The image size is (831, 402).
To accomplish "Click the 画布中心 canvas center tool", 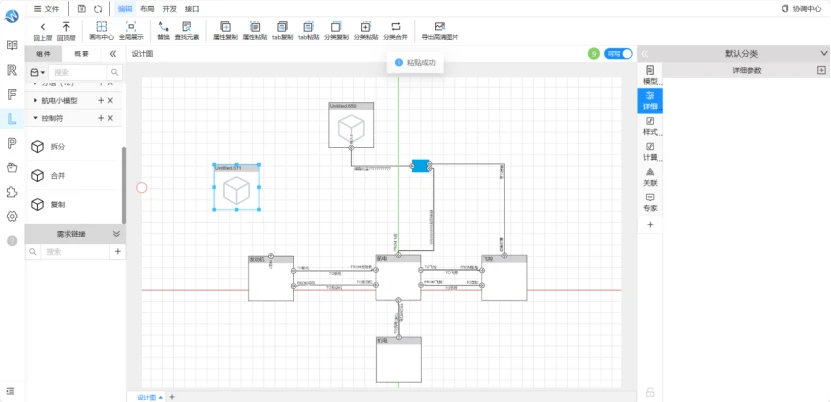I will [101, 27].
